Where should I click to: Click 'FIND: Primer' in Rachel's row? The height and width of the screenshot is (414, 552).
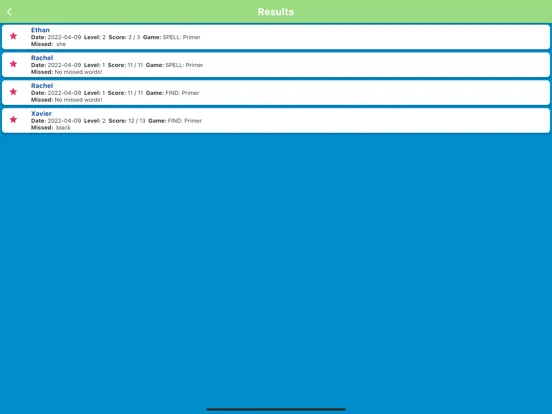click(x=182, y=93)
